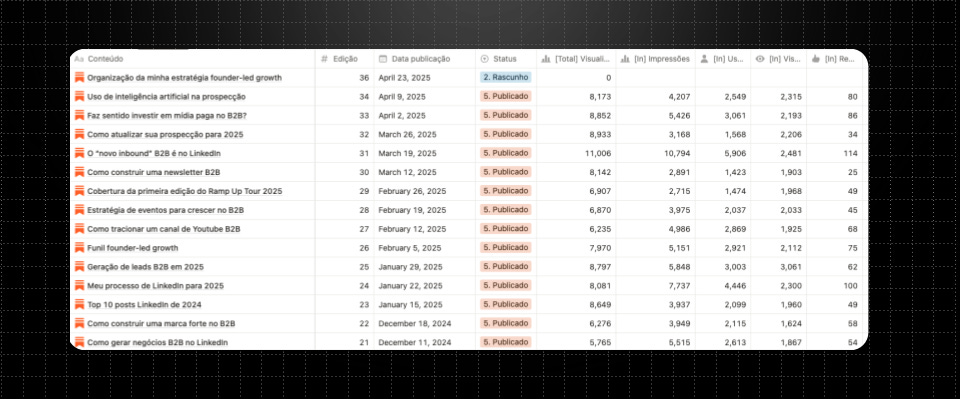Click the '5. Publicado' tag for edition 25

pos(505,267)
